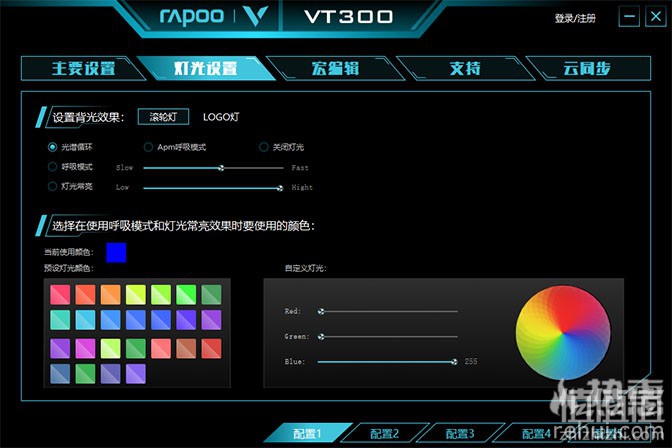Switch to profile 配置2
This screenshot has height=448, width=672.
[384, 433]
